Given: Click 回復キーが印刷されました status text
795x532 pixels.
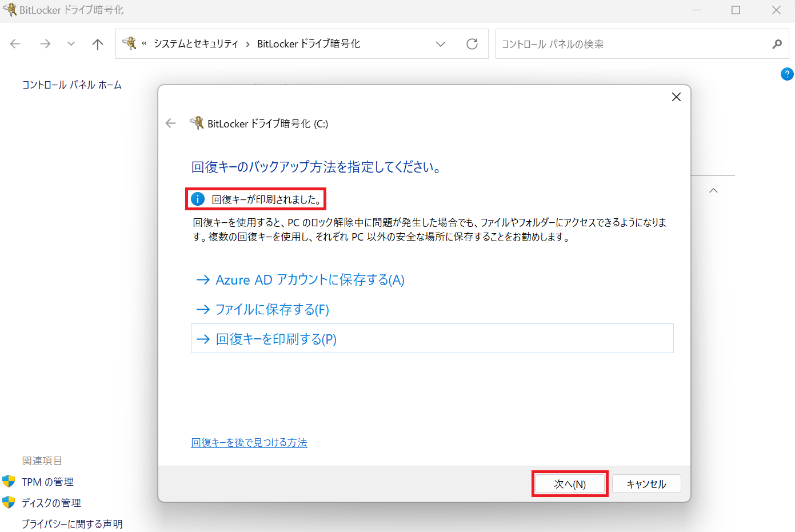Looking at the screenshot, I should [267, 199].
